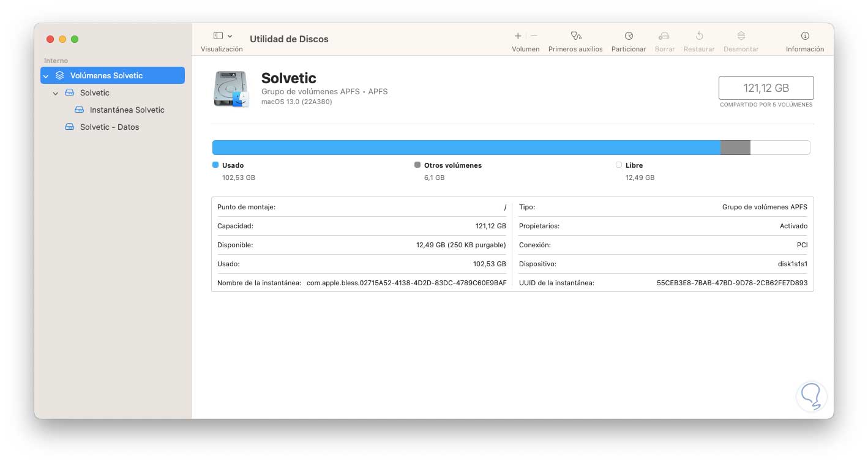Click the Primeros auxilios toolbar label
This screenshot has height=464, width=868.
pyautogui.click(x=575, y=49)
